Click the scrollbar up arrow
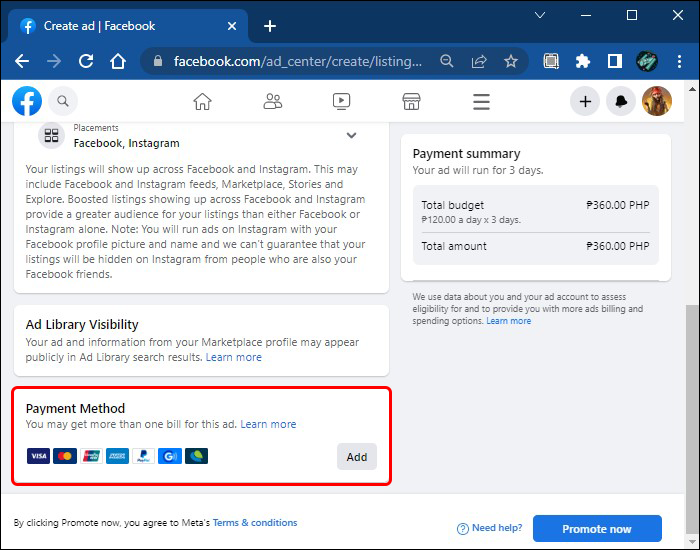Image resolution: width=700 pixels, height=550 pixels. [692, 88]
